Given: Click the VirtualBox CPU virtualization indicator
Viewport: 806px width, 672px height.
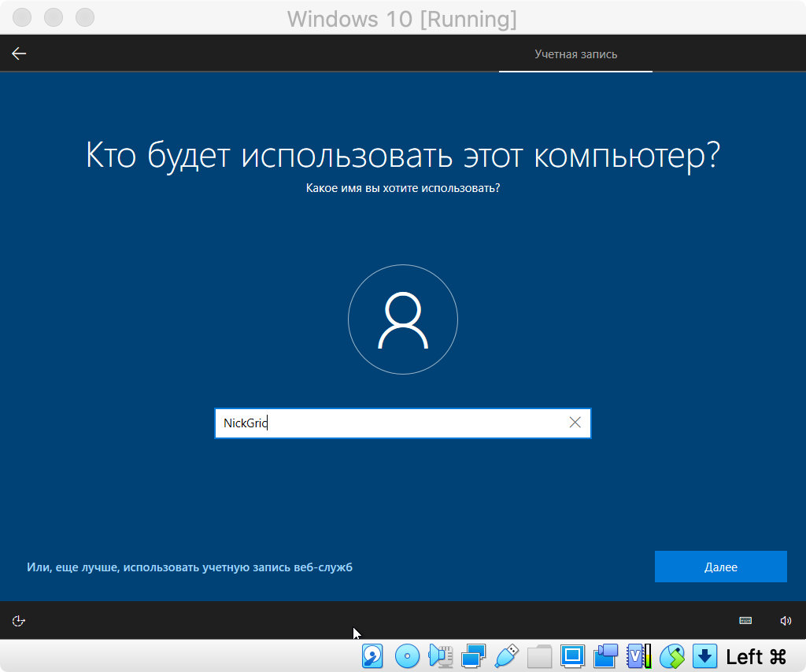Looking at the screenshot, I should pyautogui.click(x=639, y=656).
